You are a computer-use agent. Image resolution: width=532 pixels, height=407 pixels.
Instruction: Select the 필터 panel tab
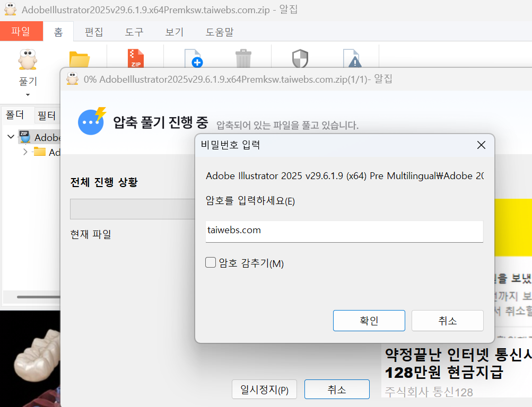[x=47, y=115]
